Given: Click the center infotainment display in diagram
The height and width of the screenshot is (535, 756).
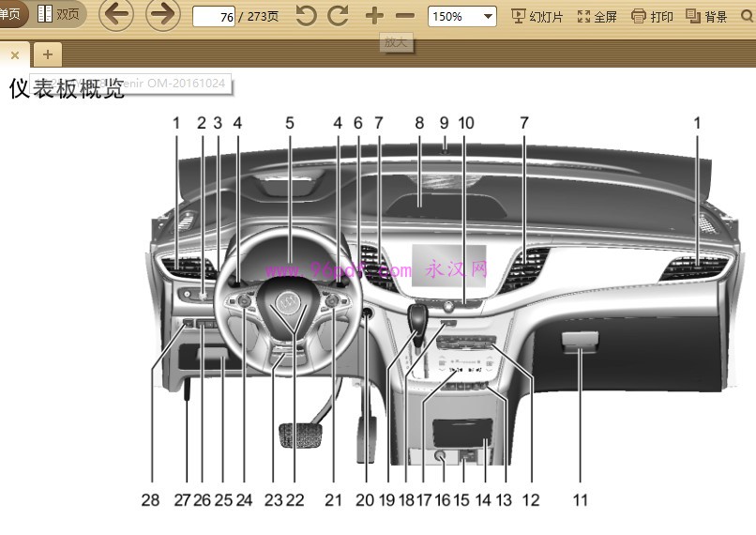Looking at the screenshot, I should [x=449, y=267].
